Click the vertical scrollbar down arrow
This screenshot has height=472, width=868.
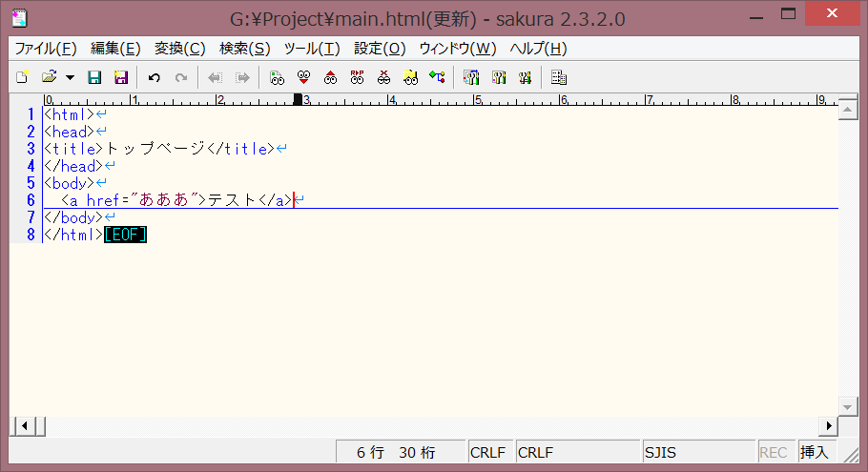[x=848, y=407]
